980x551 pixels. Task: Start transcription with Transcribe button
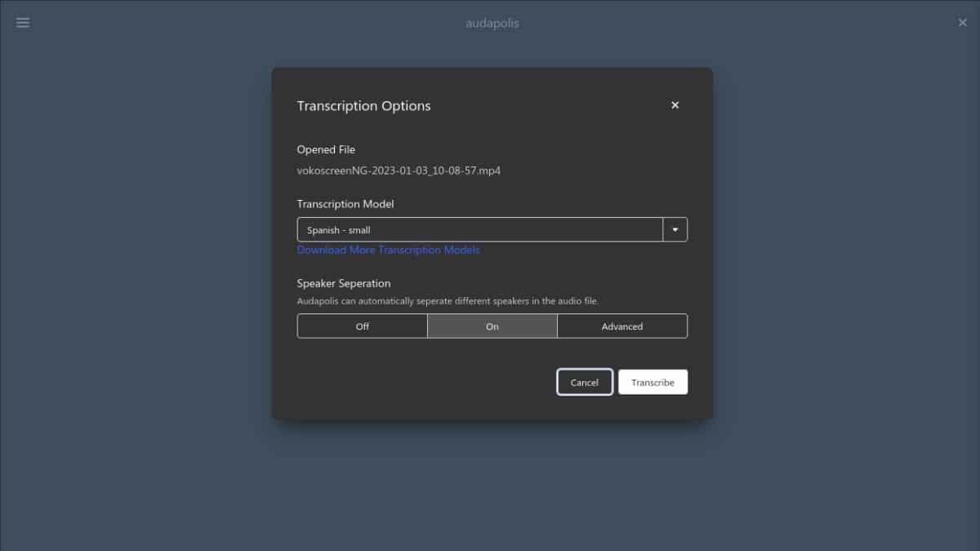coord(653,382)
